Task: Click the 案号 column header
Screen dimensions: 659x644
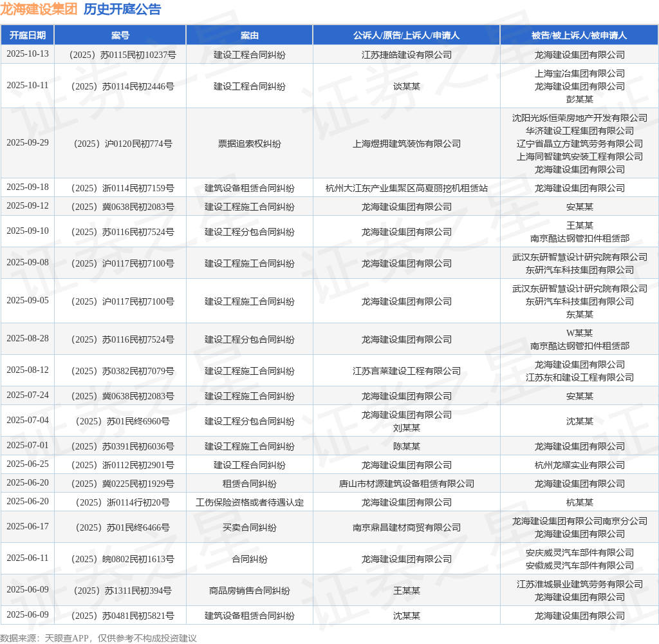Action: point(120,35)
